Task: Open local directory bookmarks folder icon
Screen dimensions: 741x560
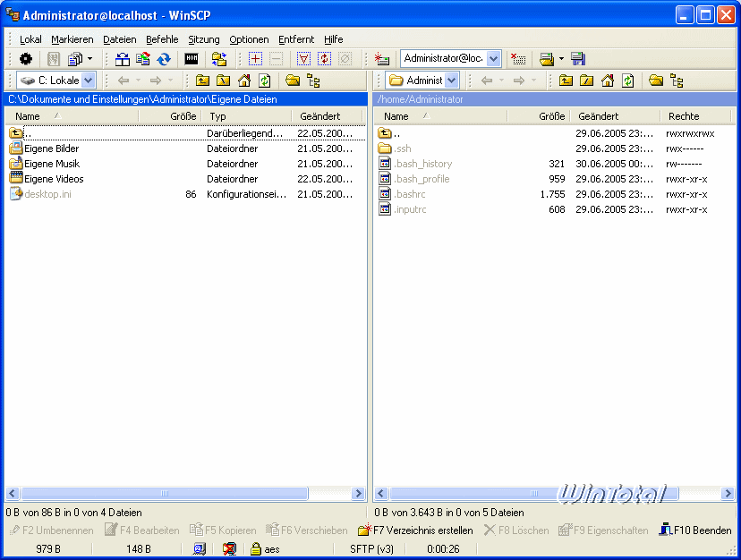Action: point(293,81)
